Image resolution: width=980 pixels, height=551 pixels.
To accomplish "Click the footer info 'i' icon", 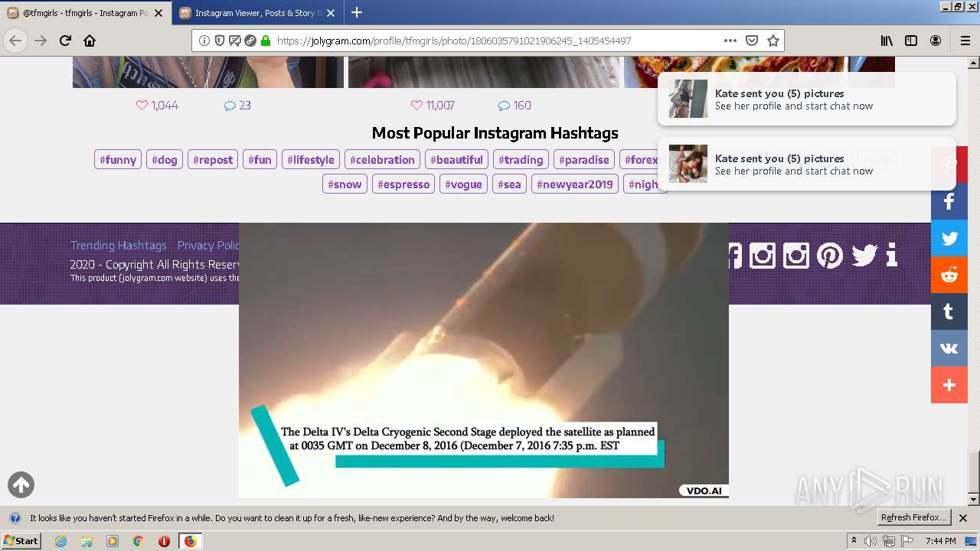I will point(891,255).
